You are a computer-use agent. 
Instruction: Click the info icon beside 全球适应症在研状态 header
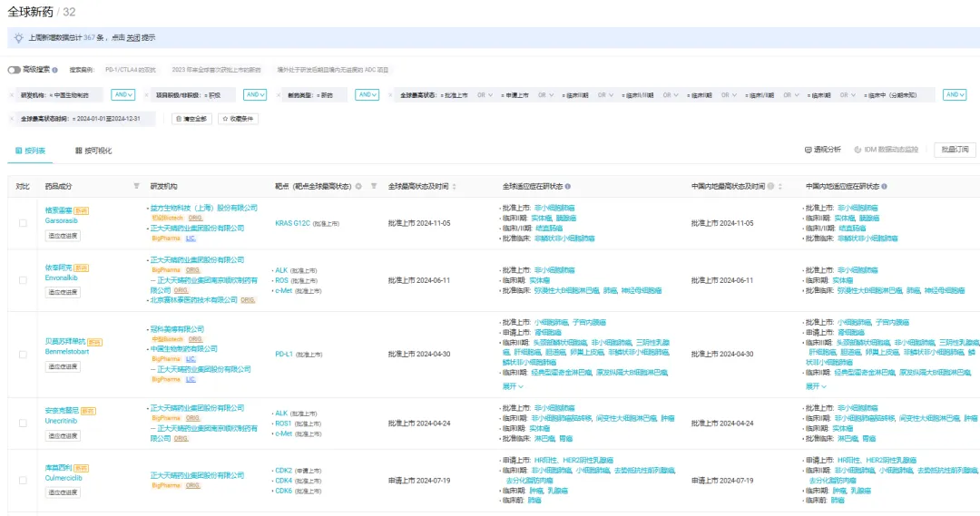pyautogui.click(x=568, y=186)
